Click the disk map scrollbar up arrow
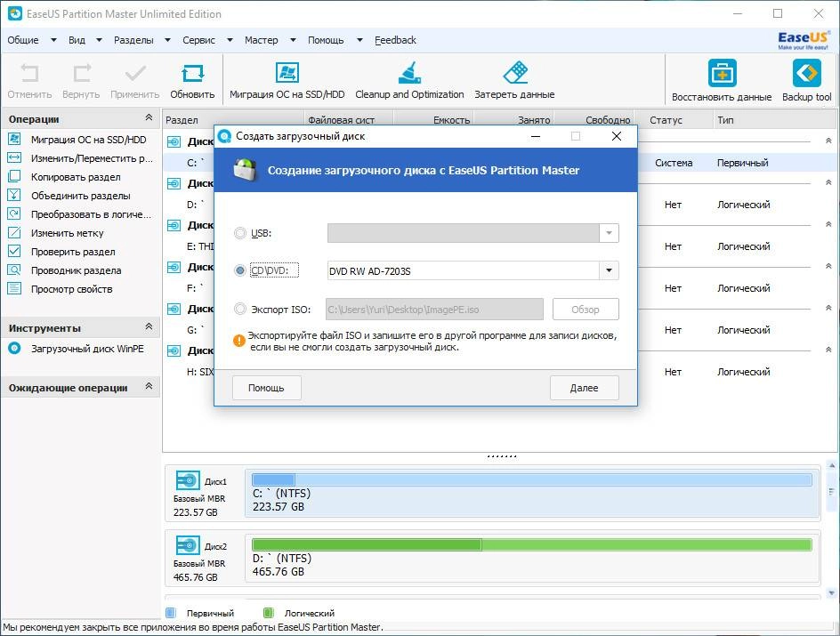Image resolution: width=840 pixels, height=636 pixels. 831,465
